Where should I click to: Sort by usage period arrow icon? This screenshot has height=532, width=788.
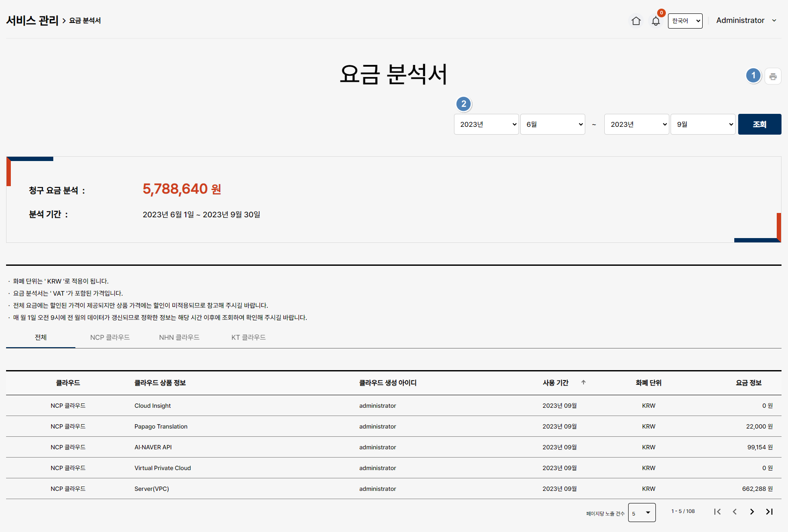tap(584, 382)
